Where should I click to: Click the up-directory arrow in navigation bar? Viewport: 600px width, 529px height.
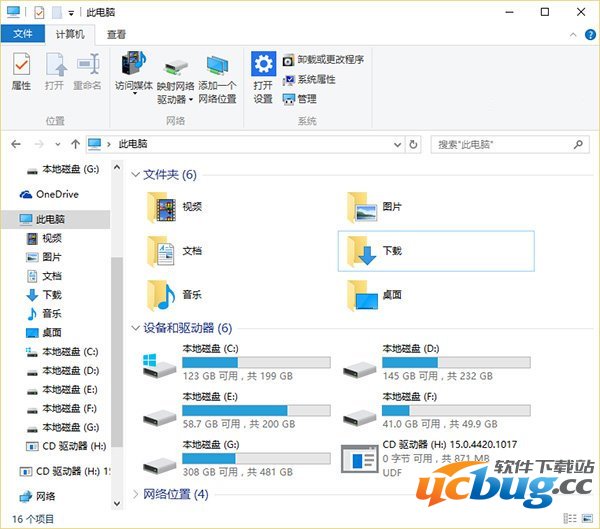pyautogui.click(x=75, y=144)
